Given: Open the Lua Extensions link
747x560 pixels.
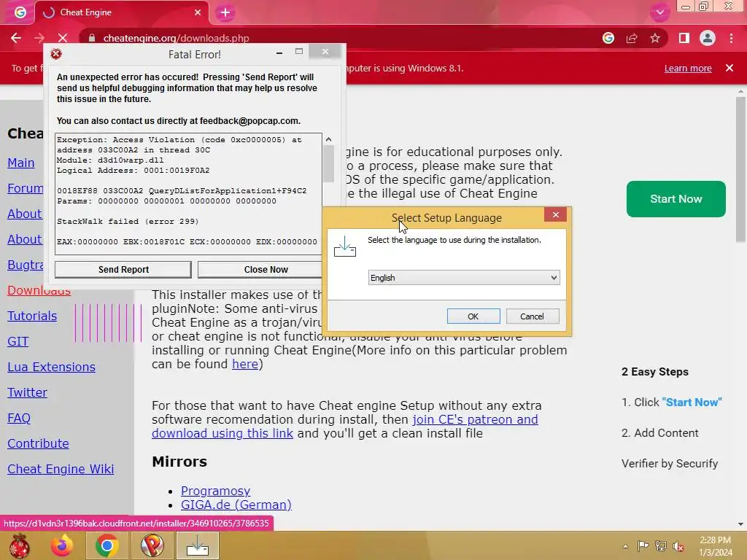Looking at the screenshot, I should click(52, 367).
